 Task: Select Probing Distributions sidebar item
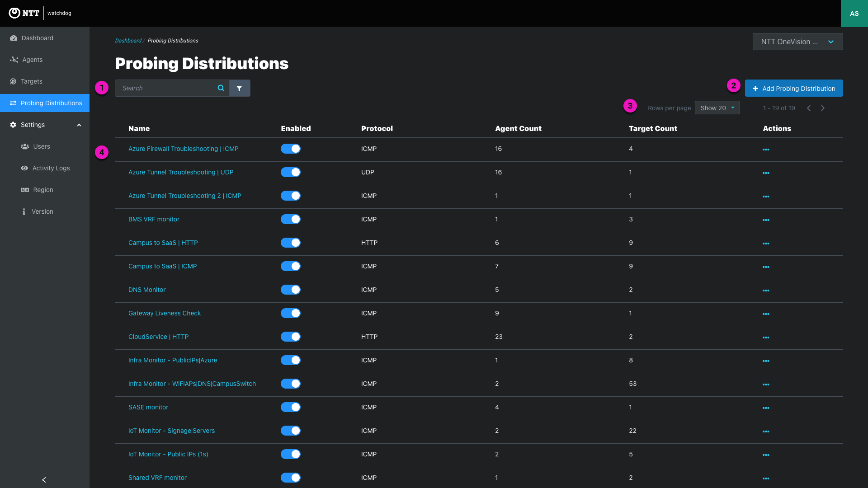(x=45, y=103)
